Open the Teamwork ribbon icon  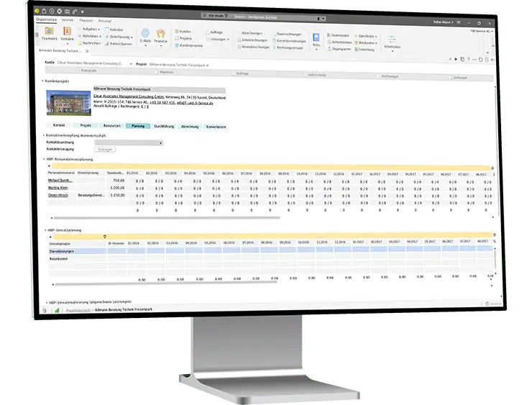(49, 34)
